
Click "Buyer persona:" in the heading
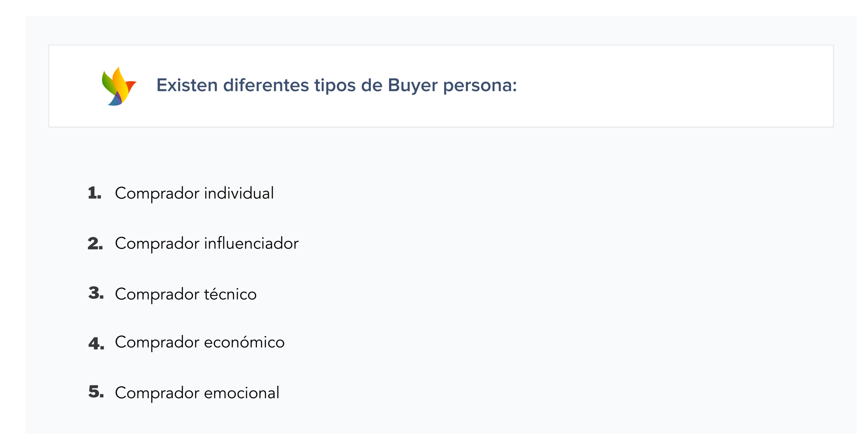452,85
